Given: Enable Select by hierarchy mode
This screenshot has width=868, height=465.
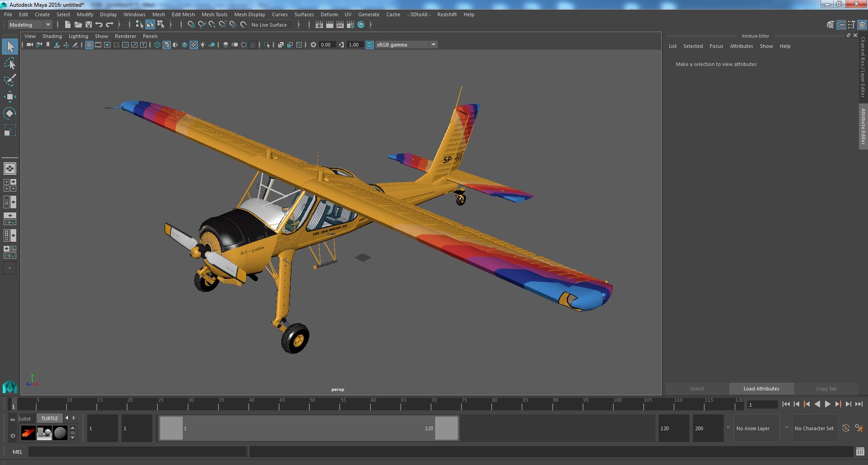Looking at the screenshot, I should coord(139,25).
